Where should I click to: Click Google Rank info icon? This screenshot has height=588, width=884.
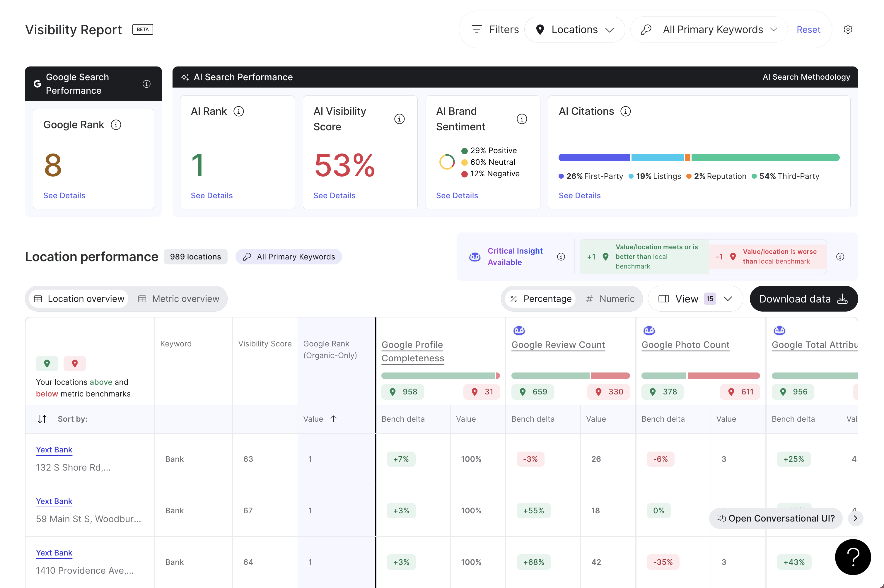click(116, 124)
